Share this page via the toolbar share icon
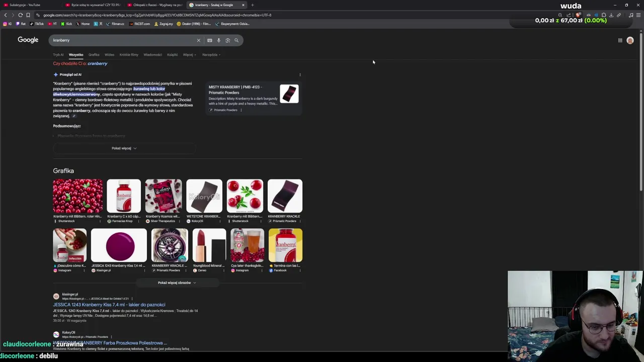Image resolution: width=644 pixels, height=362 pixels. pos(569,15)
